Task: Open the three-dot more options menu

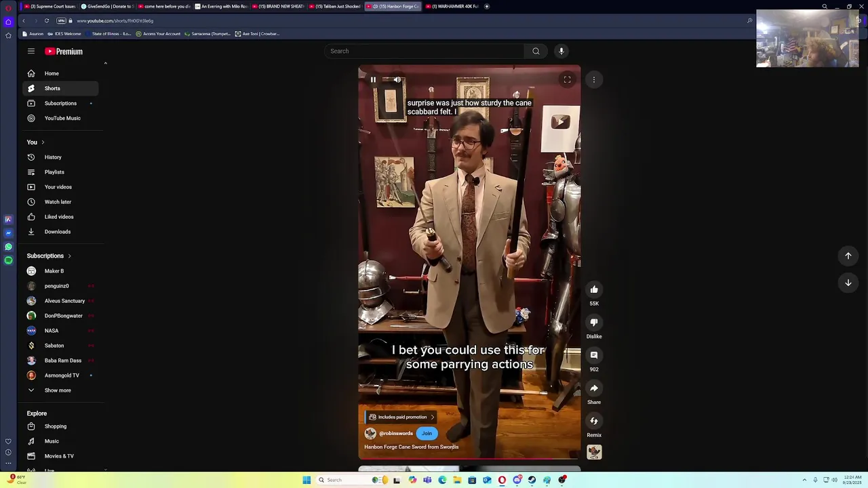Action: (594, 79)
